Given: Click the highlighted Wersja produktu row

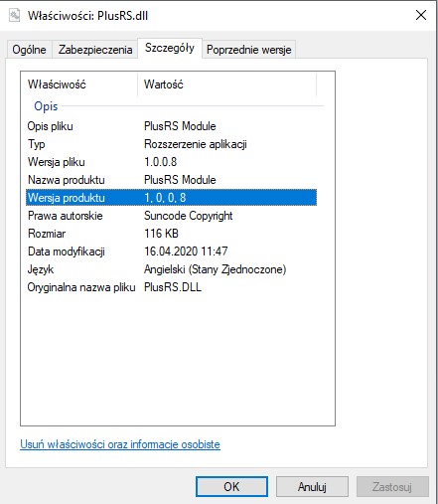Looking at the screenshot, I should click(171, 198).
